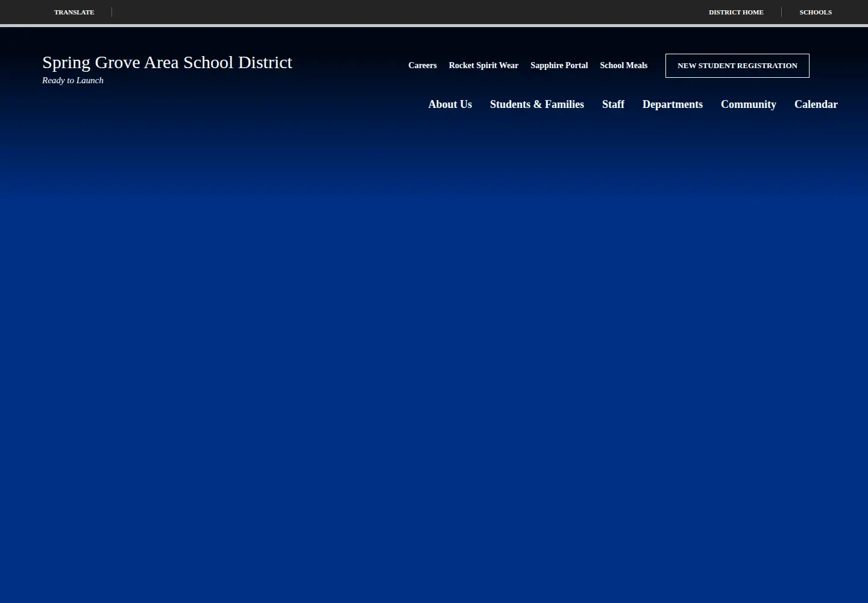Image resolution: width=868 pixels, height=603 pixels.
Task: Click the Spring Grove Area School District title
Action: pos(167,63)
